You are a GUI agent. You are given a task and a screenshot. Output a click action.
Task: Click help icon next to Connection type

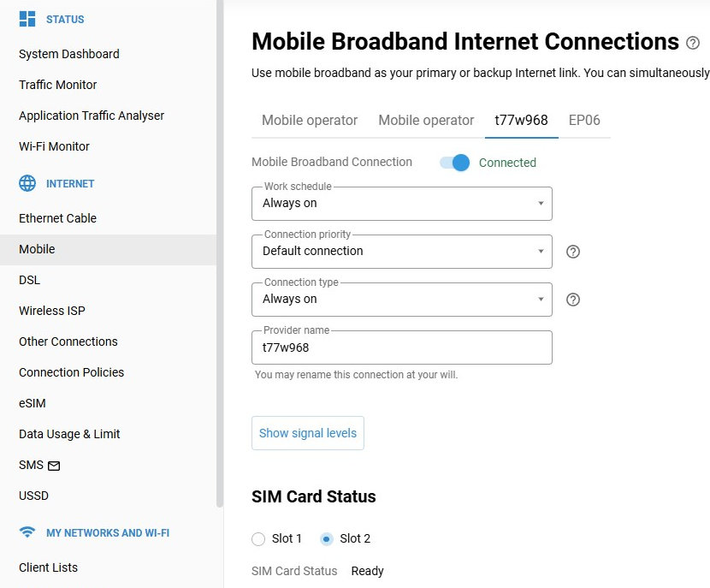pos(574,300)
